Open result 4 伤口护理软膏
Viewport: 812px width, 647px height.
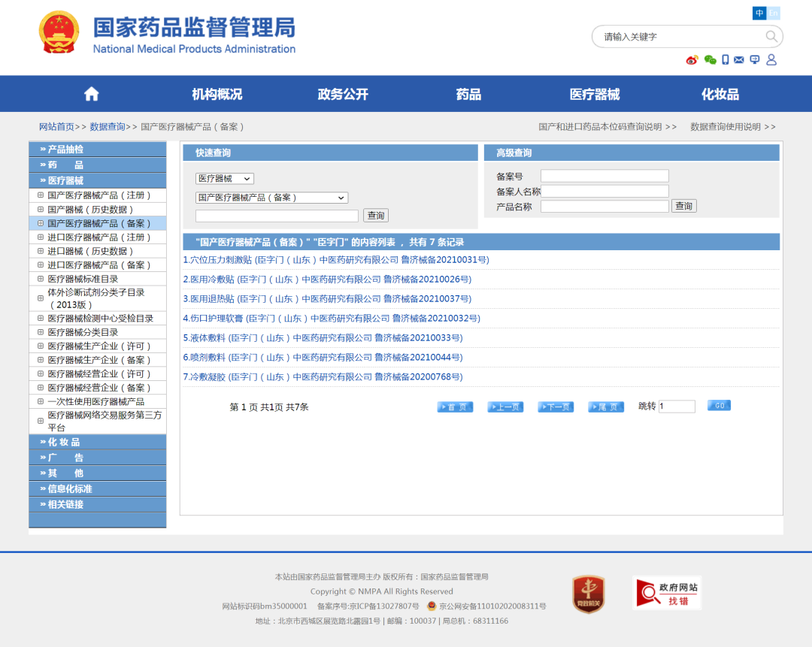(332, 319)
